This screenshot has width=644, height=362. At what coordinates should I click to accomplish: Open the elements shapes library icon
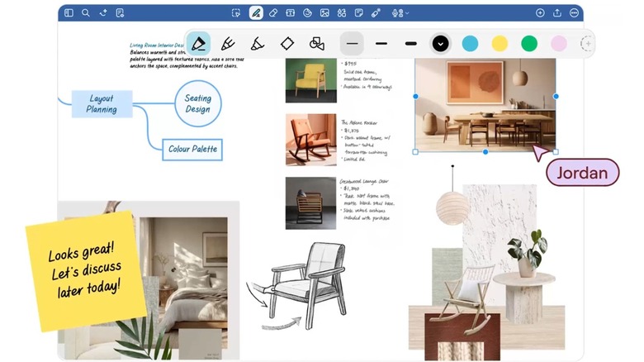coord(342,13)
